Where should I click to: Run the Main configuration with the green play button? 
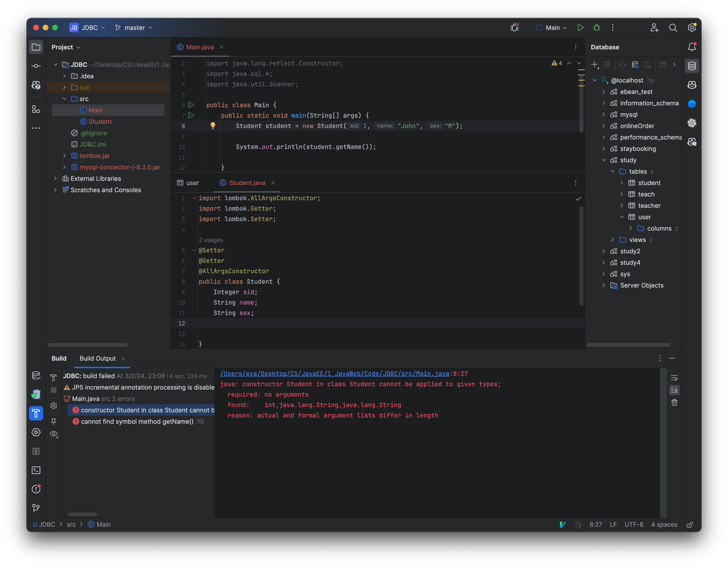tap(580, 28)
